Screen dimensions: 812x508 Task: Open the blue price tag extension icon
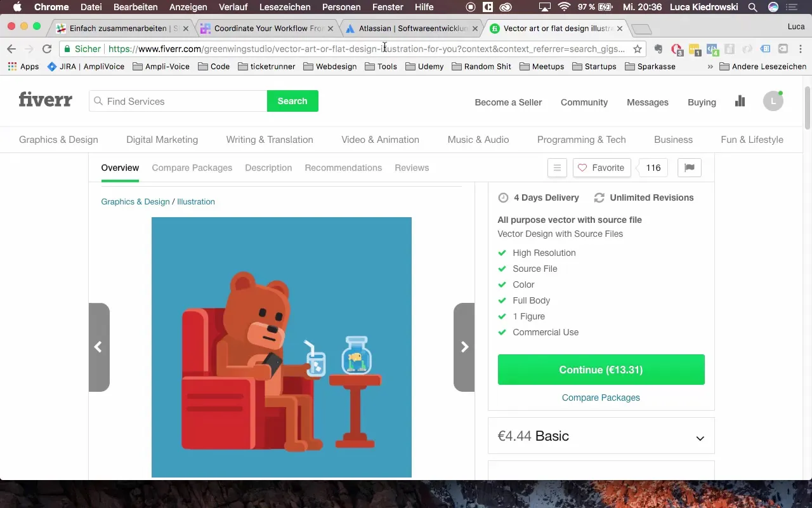click(766, 49)
